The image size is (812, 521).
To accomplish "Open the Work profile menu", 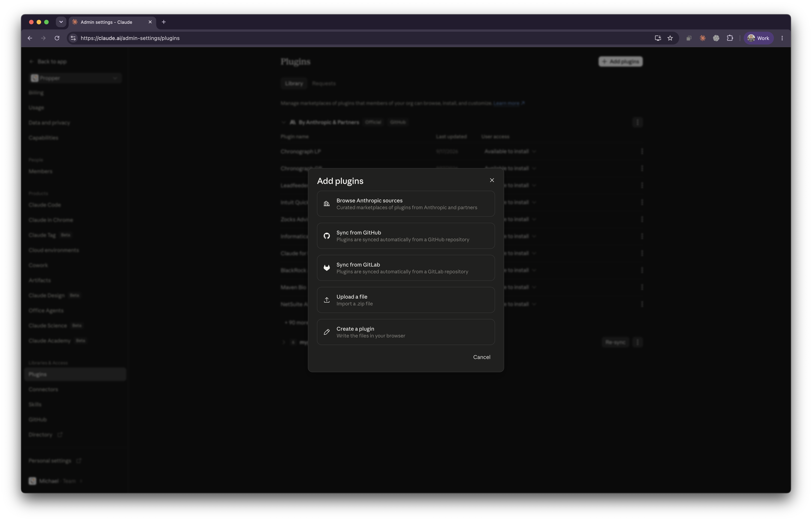I will click(758, 38).
